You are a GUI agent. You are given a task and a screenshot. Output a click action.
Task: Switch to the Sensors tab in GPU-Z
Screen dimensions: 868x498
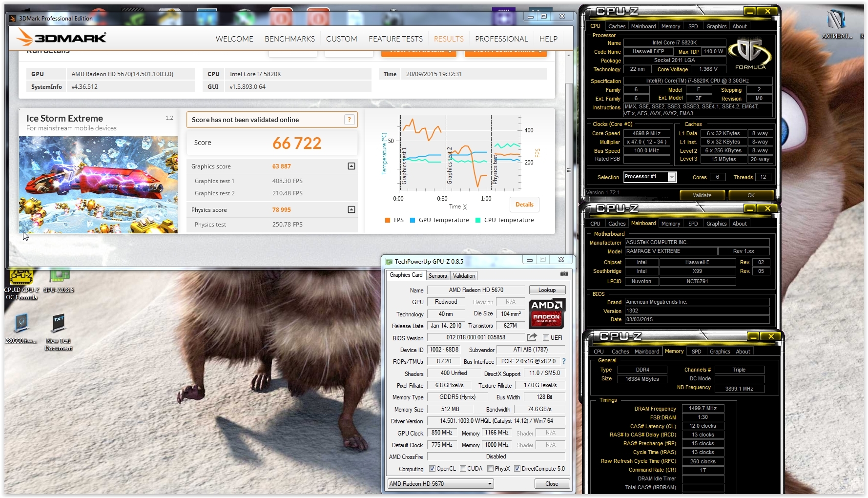(x=437, y=276)
